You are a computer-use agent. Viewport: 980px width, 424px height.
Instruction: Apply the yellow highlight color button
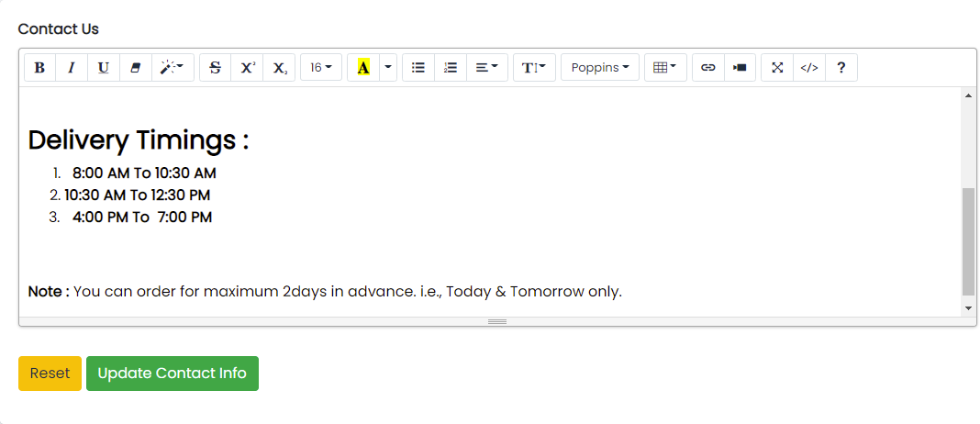(x=363, y=68)
